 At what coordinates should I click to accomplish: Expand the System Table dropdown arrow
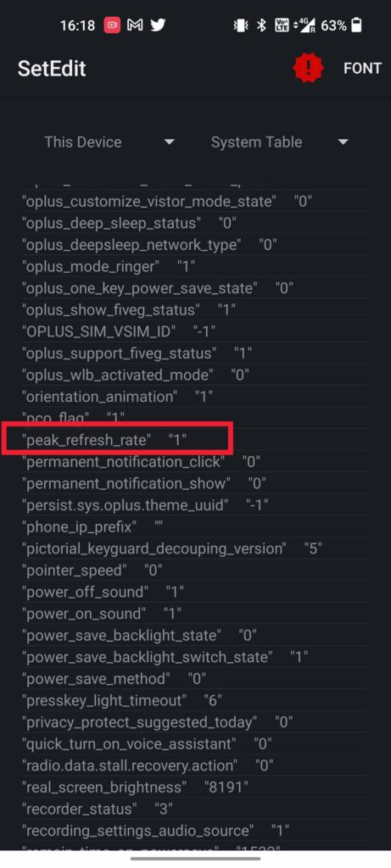pyautogui.click(x=343, y=142)
